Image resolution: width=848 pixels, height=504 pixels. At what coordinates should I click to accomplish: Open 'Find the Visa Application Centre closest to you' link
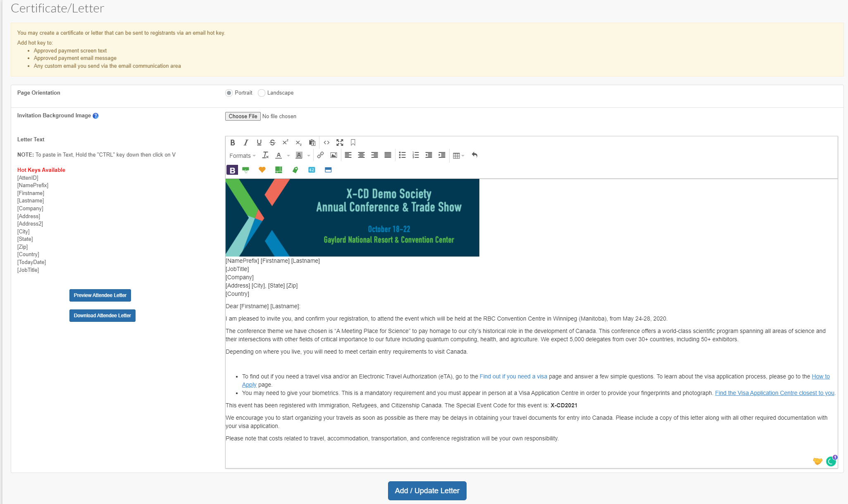click(774, 393)
